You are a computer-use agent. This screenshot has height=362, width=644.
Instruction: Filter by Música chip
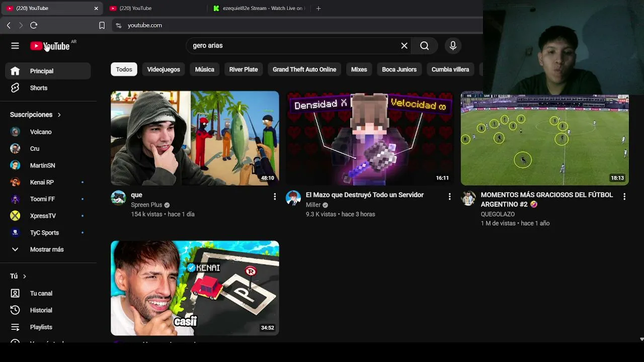[205, 69]
